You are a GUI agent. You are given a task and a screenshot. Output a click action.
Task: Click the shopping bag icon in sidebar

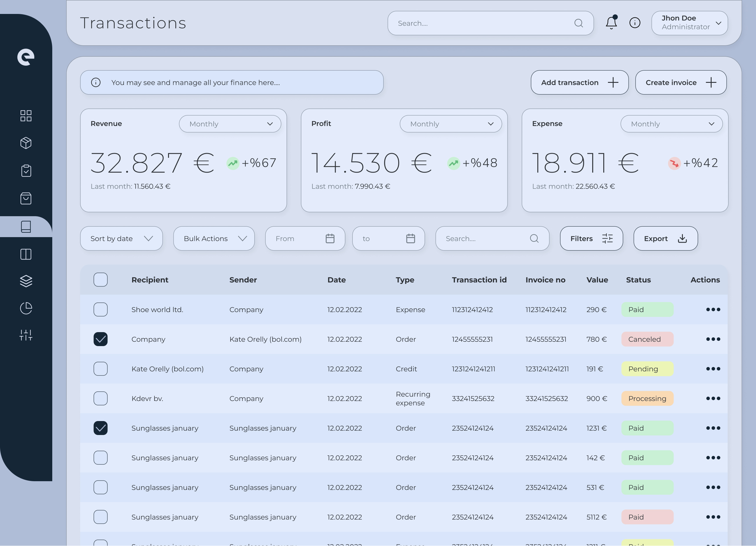(x=26, y=198)
